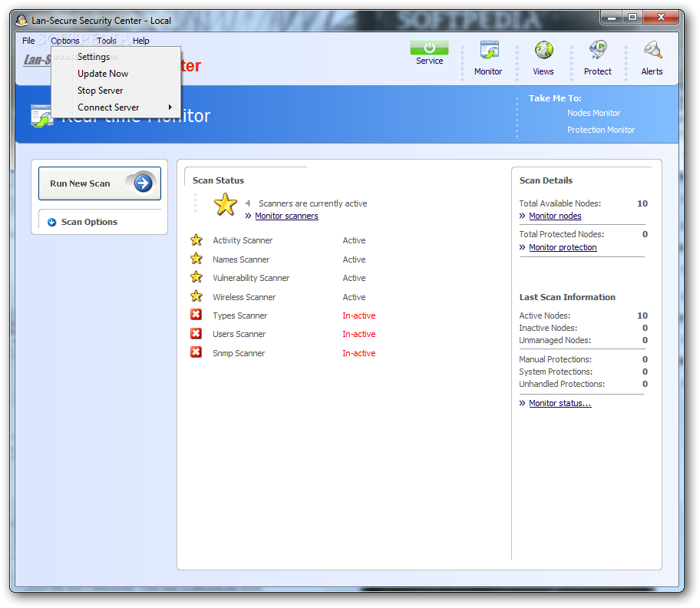Select the Users Scanner label

(239, 334)
